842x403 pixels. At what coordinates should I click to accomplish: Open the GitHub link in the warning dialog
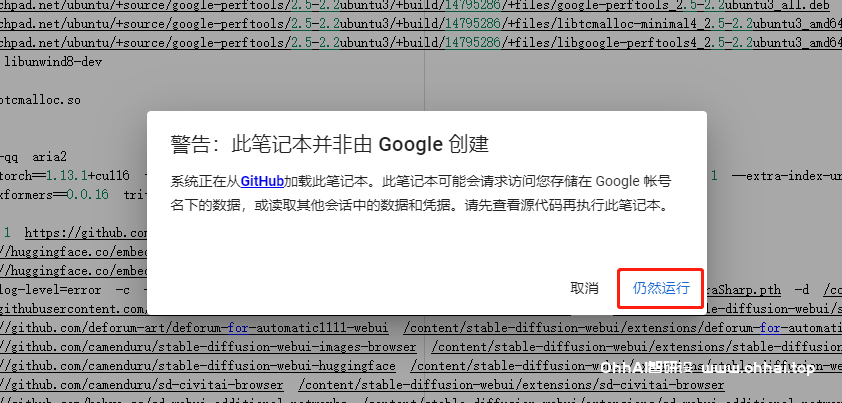point(262,182)
